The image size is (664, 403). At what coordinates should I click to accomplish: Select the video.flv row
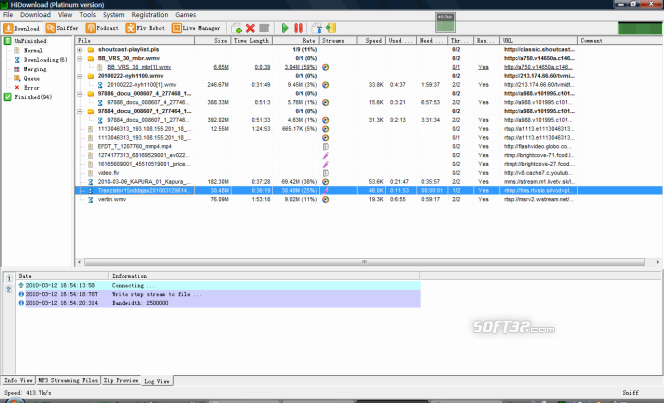(368, 173)
